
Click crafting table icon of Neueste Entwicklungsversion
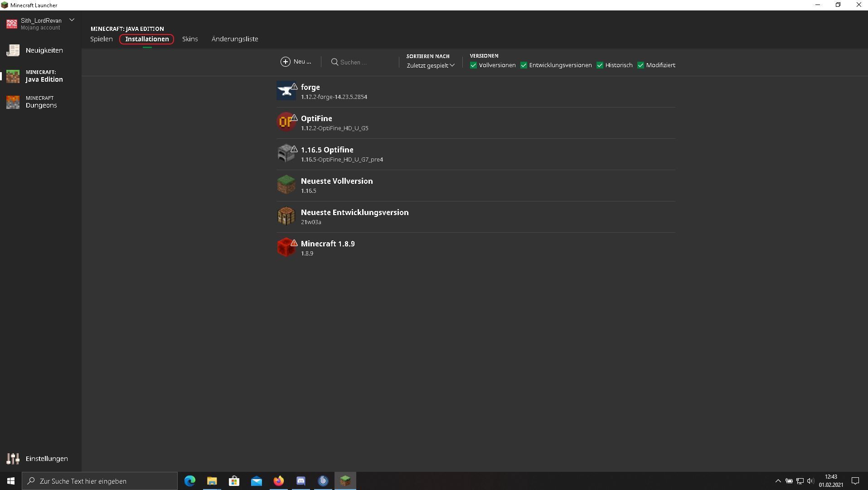tap(286, 216)
